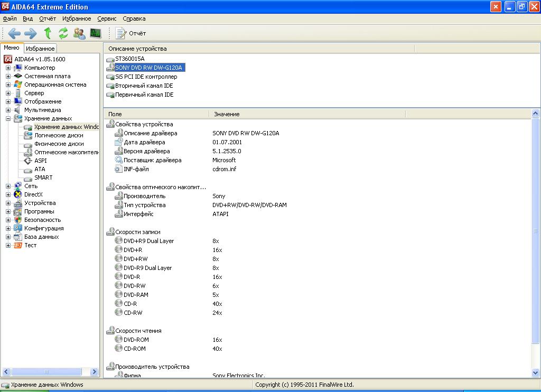
Task: Expand the Компьютер tree node
Action: 8,68
